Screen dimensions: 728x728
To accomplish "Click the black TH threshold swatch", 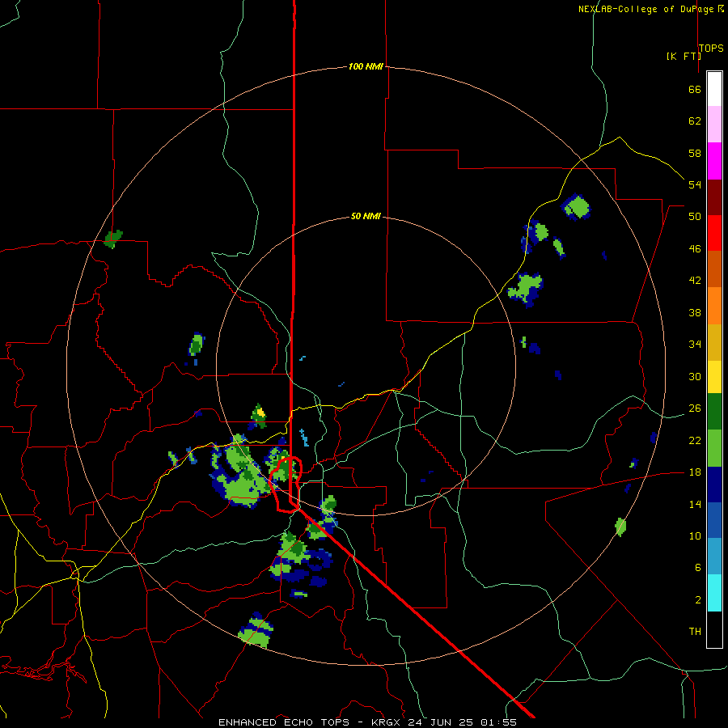I will 714,629.
